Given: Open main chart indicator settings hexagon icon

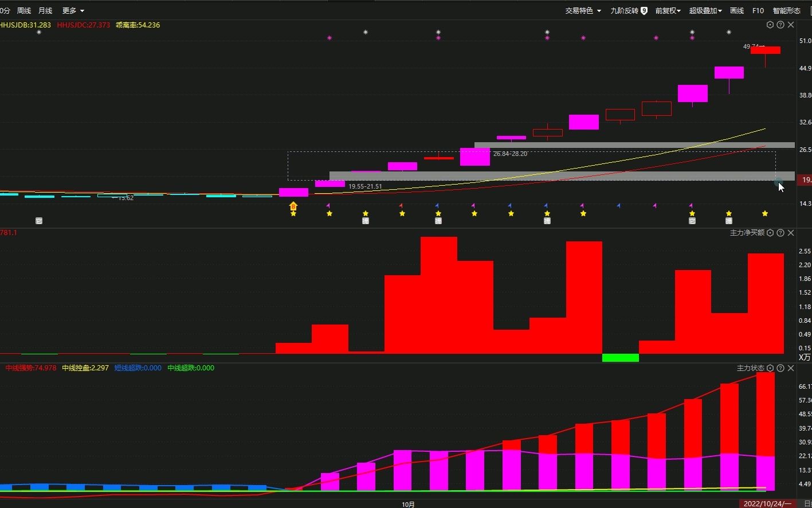Looking at the screenshot, I should 770,25.
